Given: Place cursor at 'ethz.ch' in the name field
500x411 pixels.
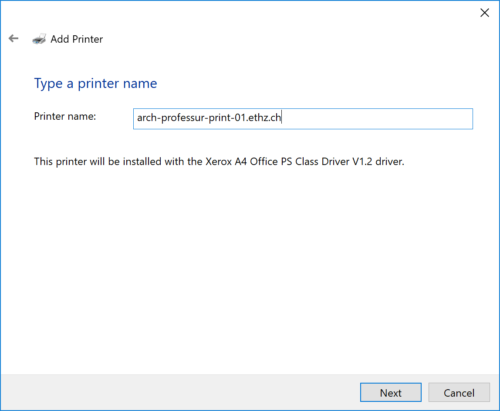Looking at the screenshot, I should point(265,118).
